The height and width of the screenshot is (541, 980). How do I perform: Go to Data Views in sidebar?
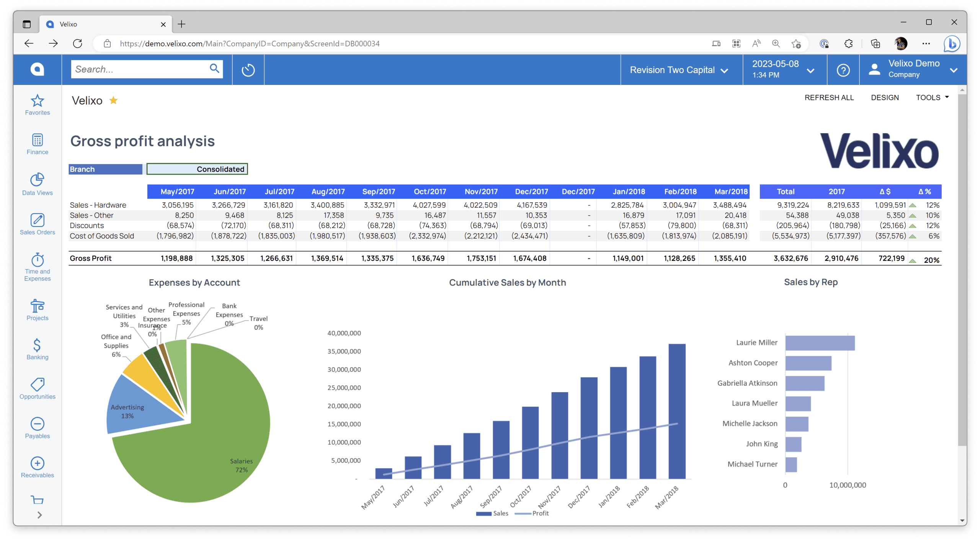pos(37,184)
